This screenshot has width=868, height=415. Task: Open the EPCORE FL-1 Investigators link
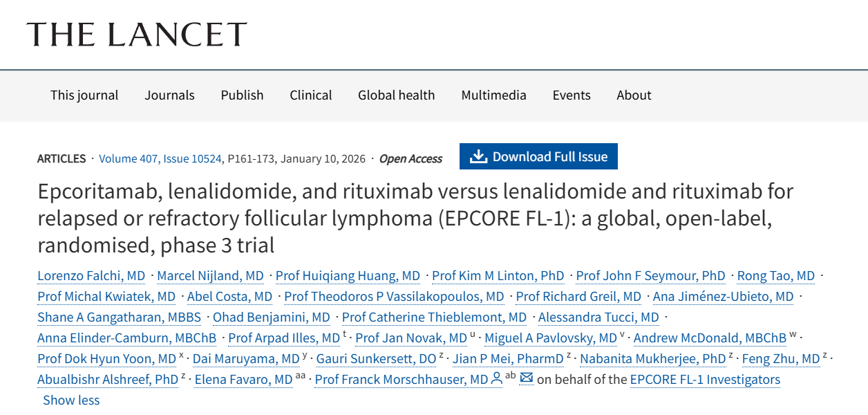[x=705, y=380]
